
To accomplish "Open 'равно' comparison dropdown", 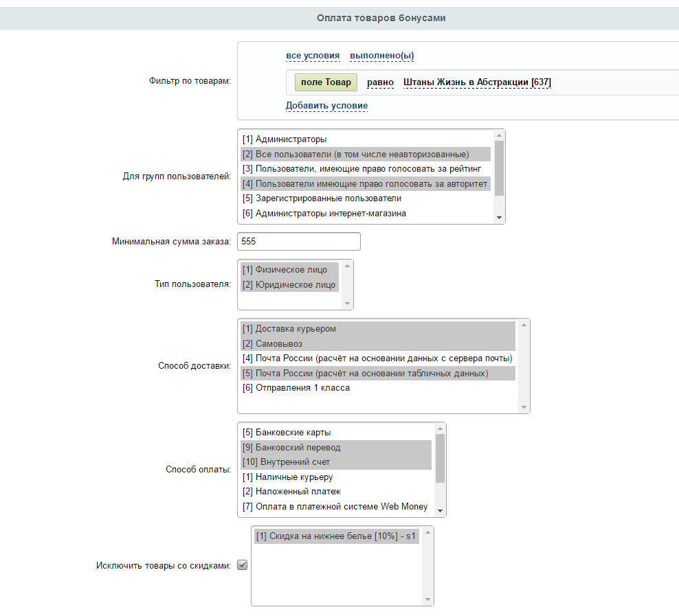I will point(380,82).
